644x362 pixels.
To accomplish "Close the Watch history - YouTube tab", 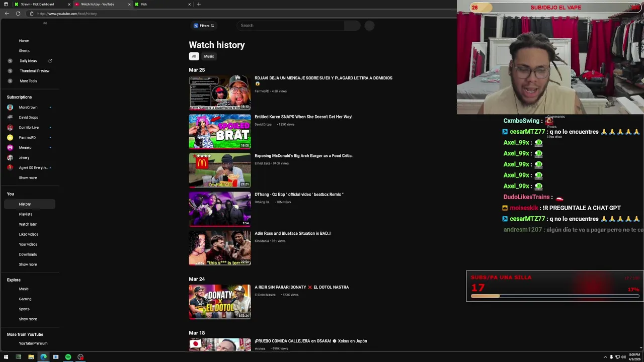I will (129, 4).
